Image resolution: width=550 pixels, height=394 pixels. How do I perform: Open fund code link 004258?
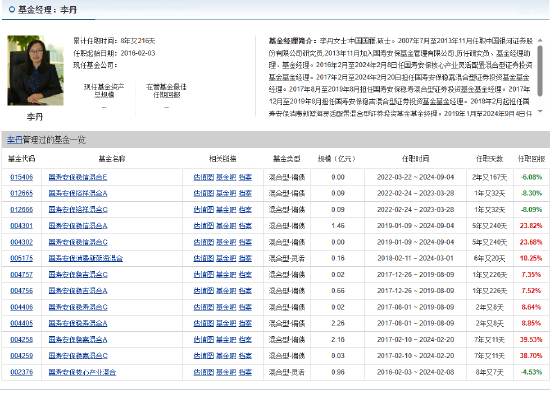click(21, 340)
